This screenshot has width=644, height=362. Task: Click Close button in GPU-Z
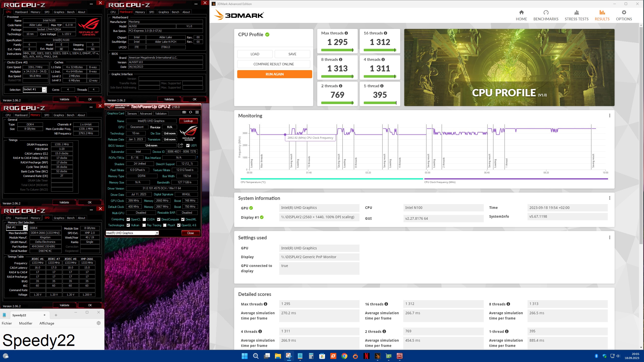coord(190,233)
